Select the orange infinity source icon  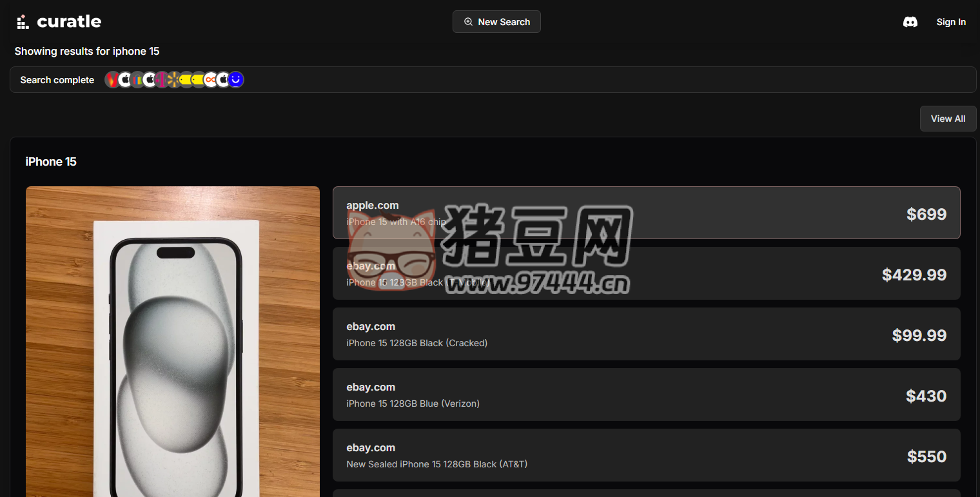click(211, 80)
